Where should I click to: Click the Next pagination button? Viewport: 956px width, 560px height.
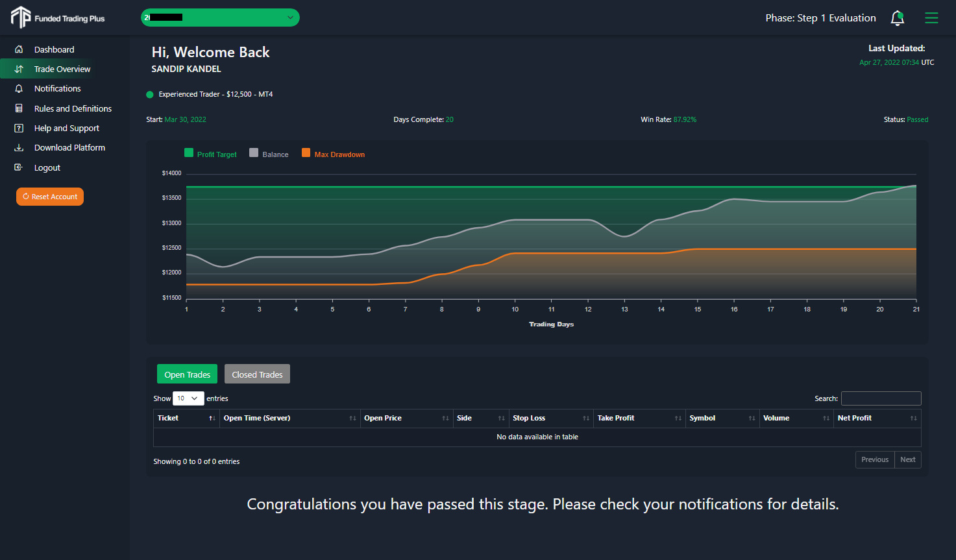click(908, 459)
